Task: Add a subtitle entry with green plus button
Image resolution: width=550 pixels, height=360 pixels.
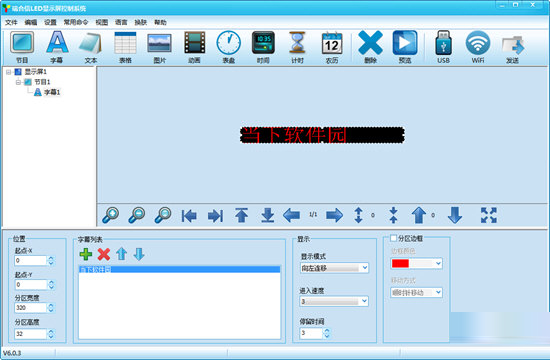Action: [x=86, y=254]
